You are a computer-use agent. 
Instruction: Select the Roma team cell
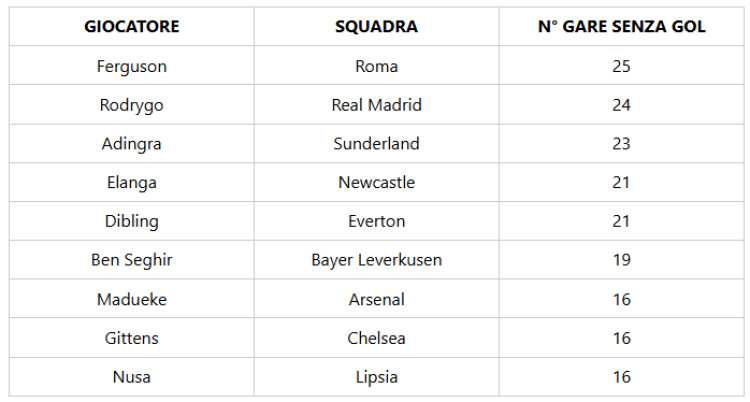tap(376, 66)
